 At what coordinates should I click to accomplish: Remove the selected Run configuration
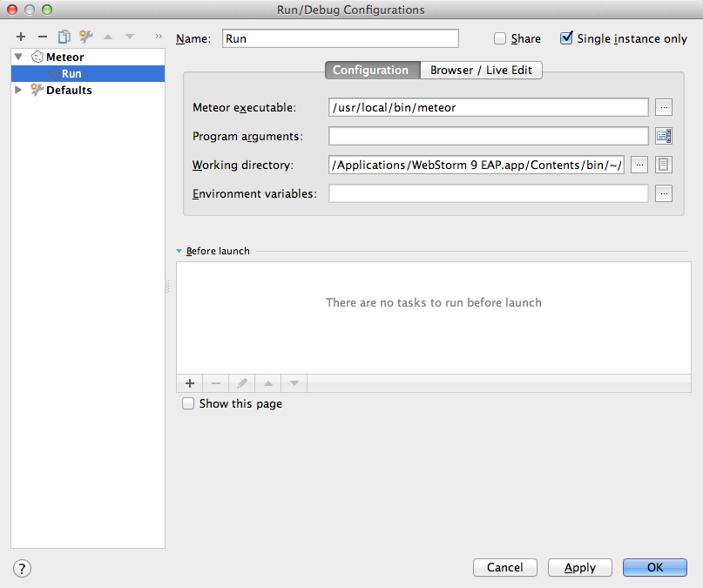pos(42,37)
